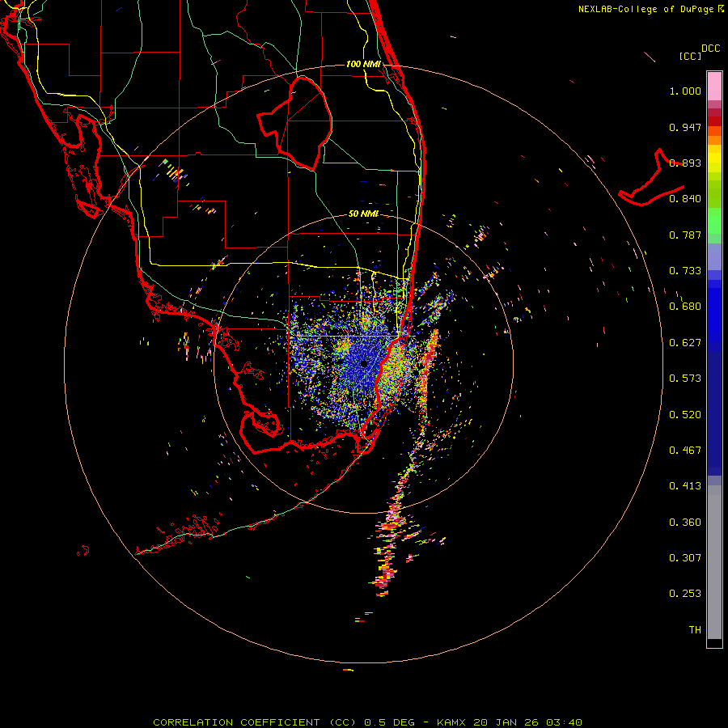Click the CORRELATION COEFFICIENT (CC) caption text
The height and width of the screenshot is (728, 728).
255,722
